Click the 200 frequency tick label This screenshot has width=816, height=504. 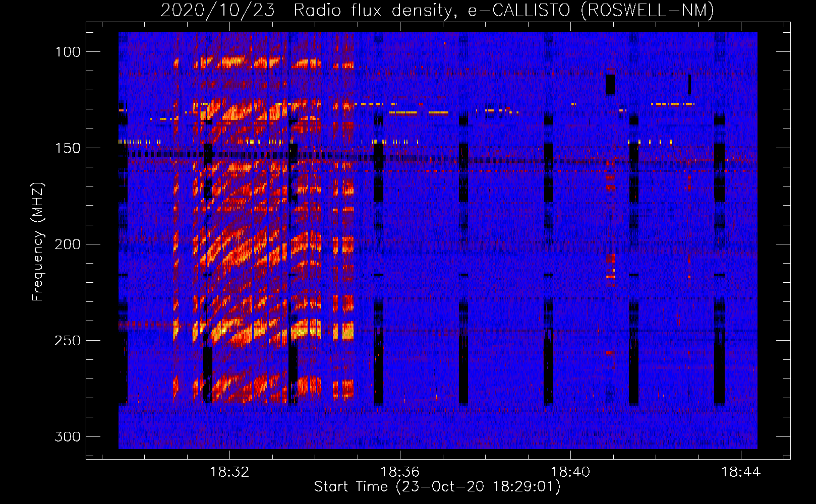pos(68,244)
